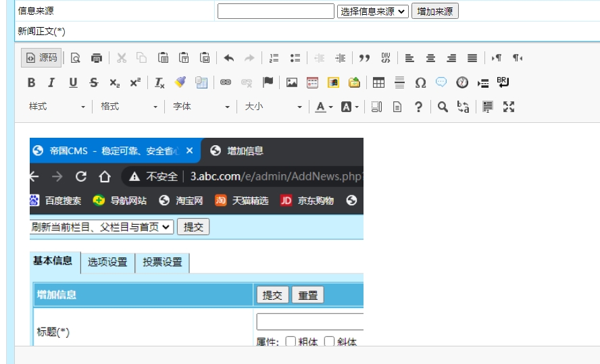Open the 大小 font size dropdown
The image size is (600, 364).
(273, 107)
